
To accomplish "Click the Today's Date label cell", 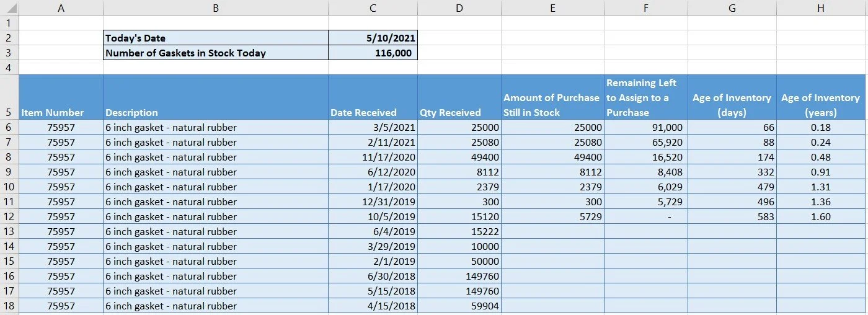I will pyautogui.click(x=216, y=38).
